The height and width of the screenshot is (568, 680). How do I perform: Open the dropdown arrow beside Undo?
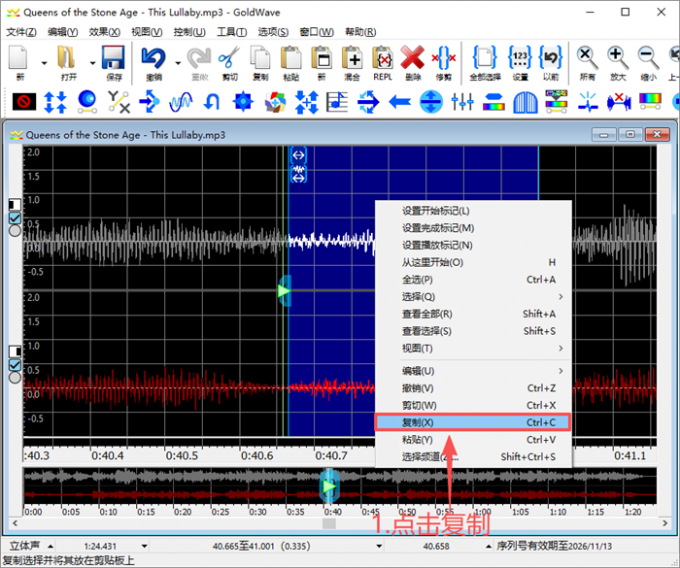pyautogui.click(x=178, y=63)
